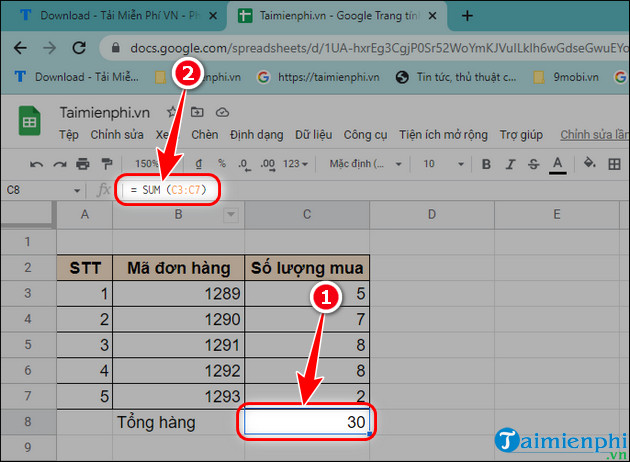Click cell containing 1289
The image size is (630, 462).
coord(178,294)
